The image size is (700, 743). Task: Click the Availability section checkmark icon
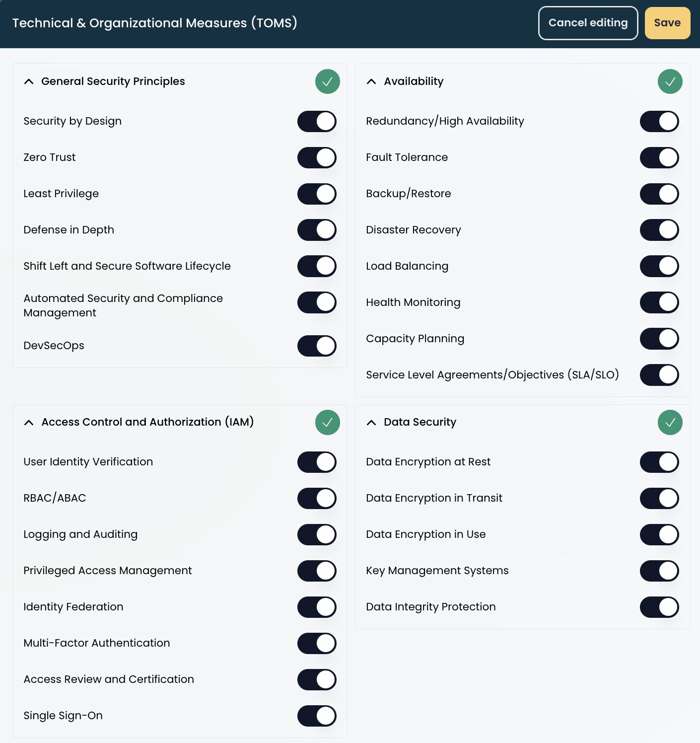tap(670, 81)
